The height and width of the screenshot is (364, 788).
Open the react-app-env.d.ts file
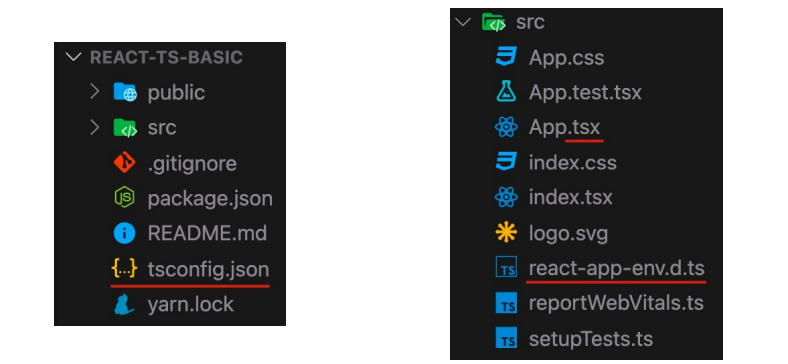tap(617, 268)
